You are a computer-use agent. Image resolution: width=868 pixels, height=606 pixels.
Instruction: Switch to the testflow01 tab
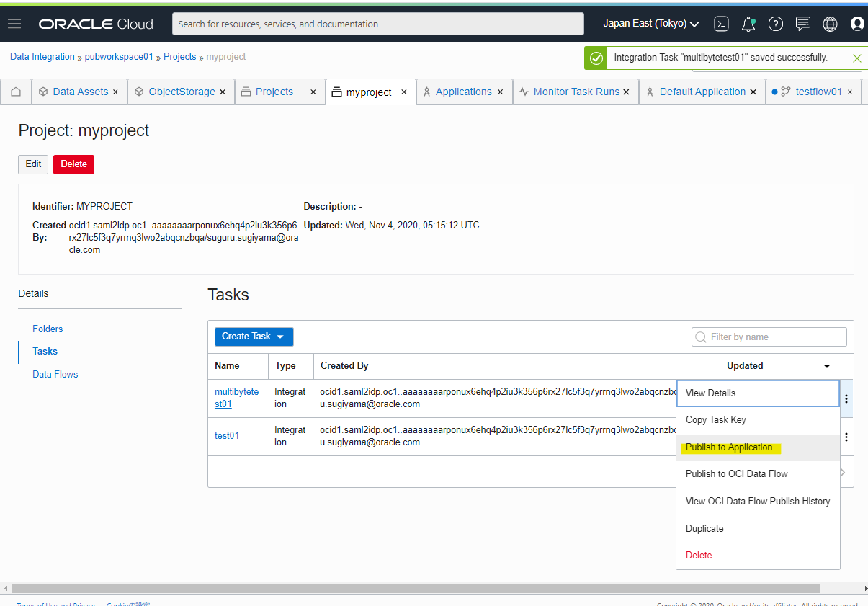[818, 92]
